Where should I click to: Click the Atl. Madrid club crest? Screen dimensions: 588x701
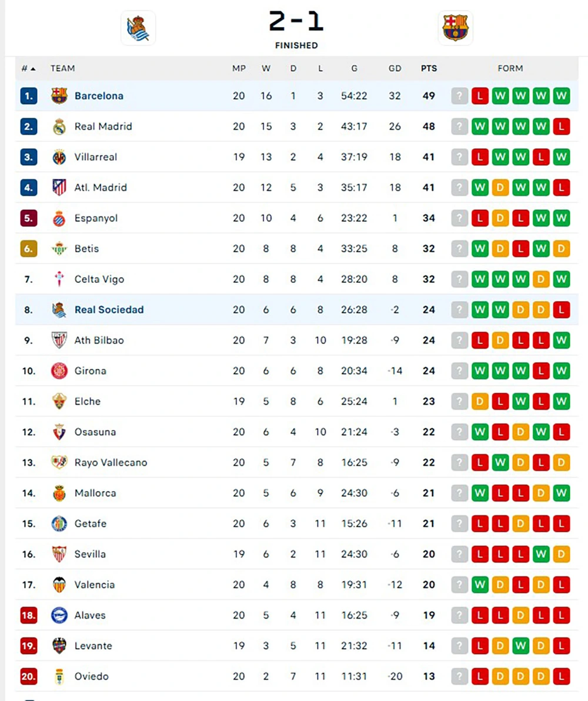click(59, 188)
